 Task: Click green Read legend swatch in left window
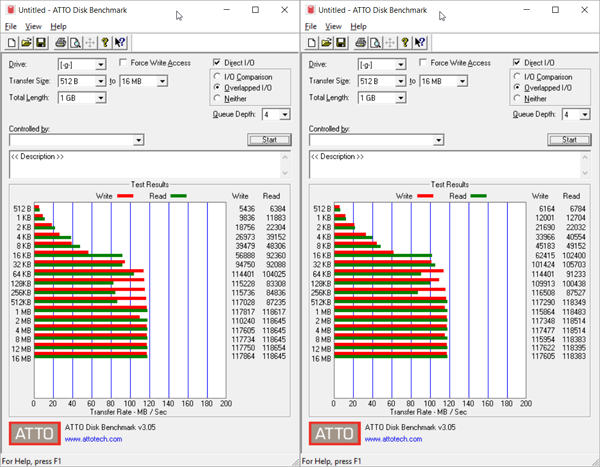(178, 196)
